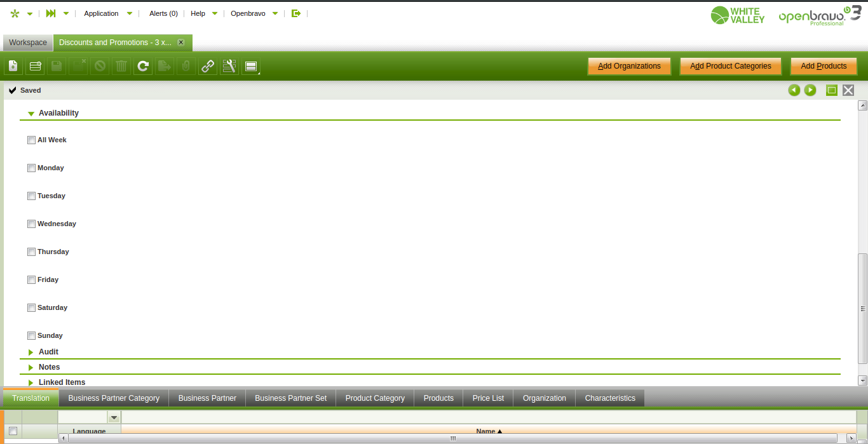Expand the Audit section
The width and height of the screenshot is (868, 444).
(31, 352)
